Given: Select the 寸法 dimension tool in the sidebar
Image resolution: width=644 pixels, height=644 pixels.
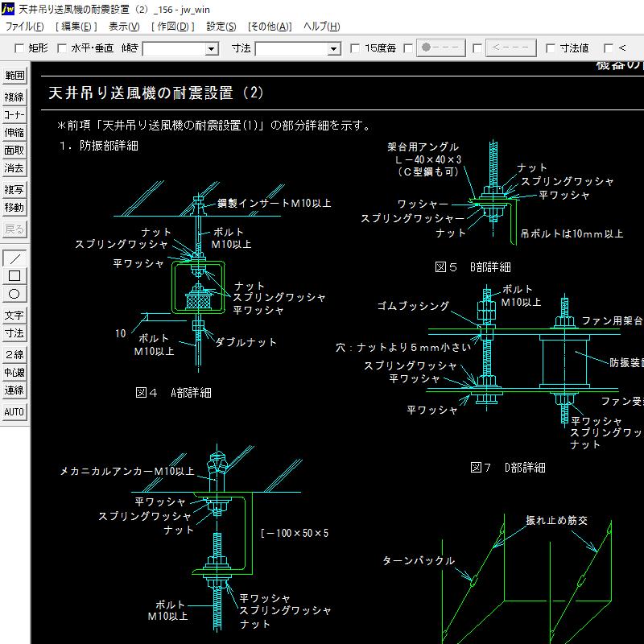Looking at the screenshot, I should pyautogui.click(x=14, y=332).
